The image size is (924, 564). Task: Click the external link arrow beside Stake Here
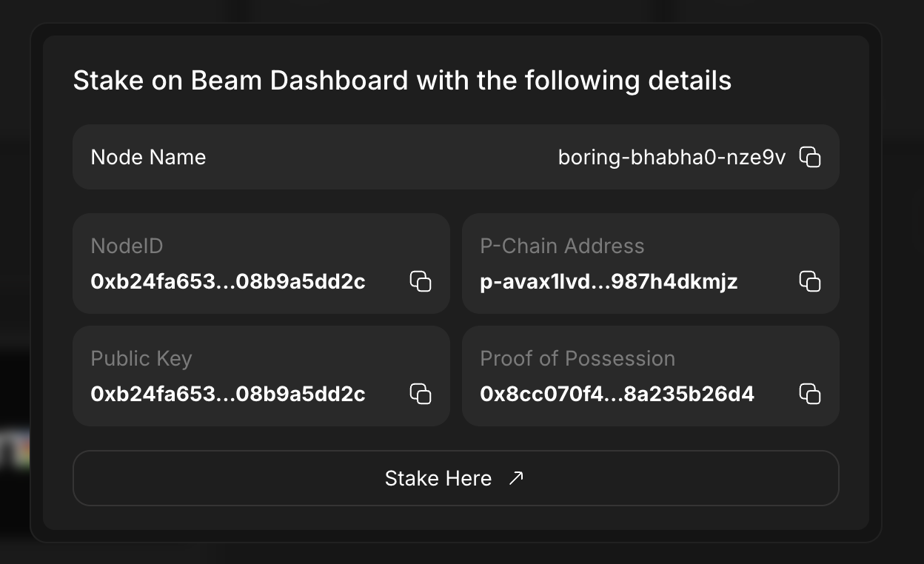point(516,477)
